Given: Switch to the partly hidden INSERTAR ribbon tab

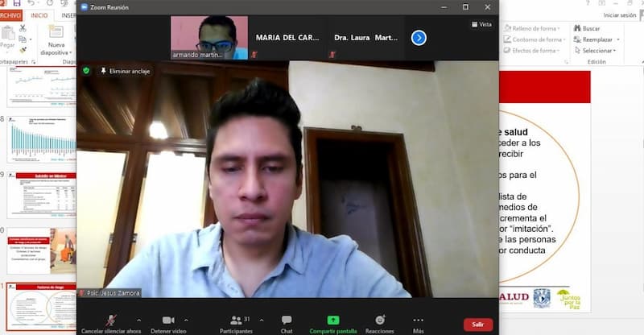Looking at the screenshot, I should pyautogui.click(x=68, y=15).
